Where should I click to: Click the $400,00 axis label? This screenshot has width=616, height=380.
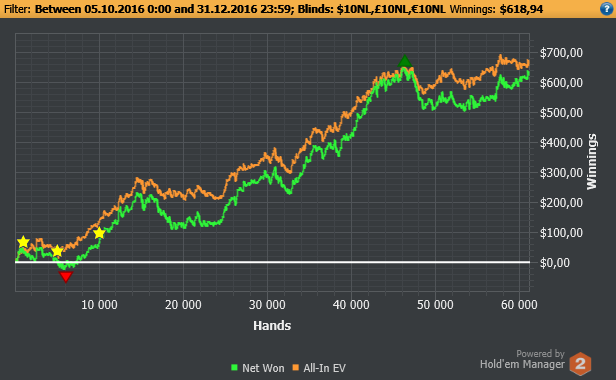[x=561, y=143]
